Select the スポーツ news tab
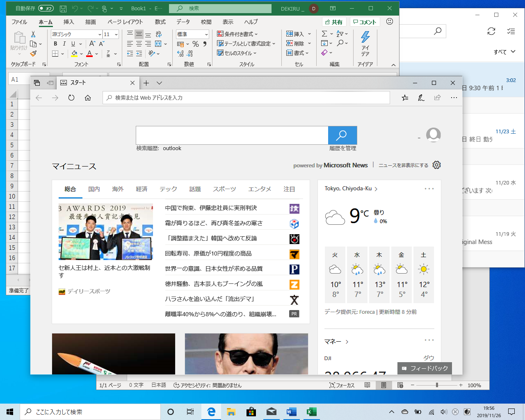 (224, 189)
